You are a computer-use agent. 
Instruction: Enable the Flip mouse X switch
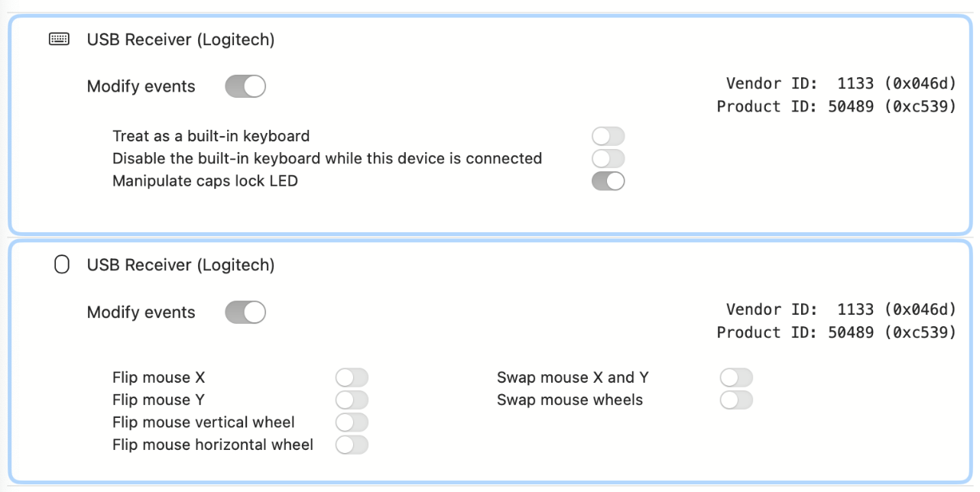click(x=352, y=377)
